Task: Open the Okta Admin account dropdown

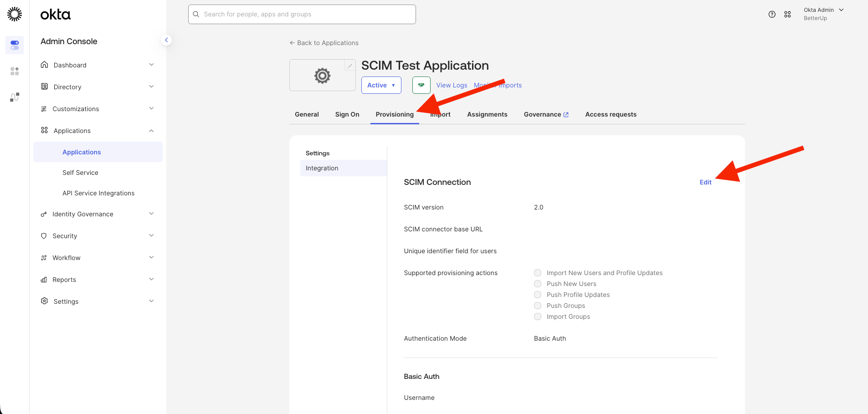Action: 824,14
